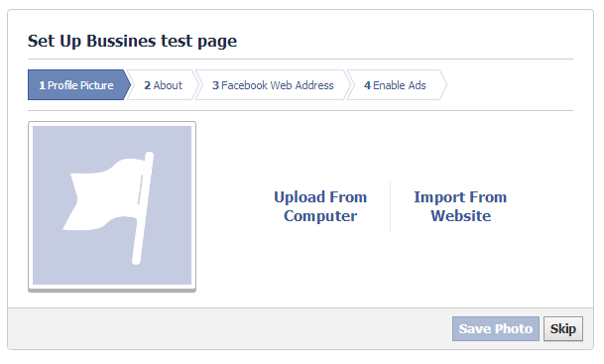604x364 pixels.
Task: Select the default profile picture thumbnail frame
Action: pyautogui.click(x=112, y=205)
